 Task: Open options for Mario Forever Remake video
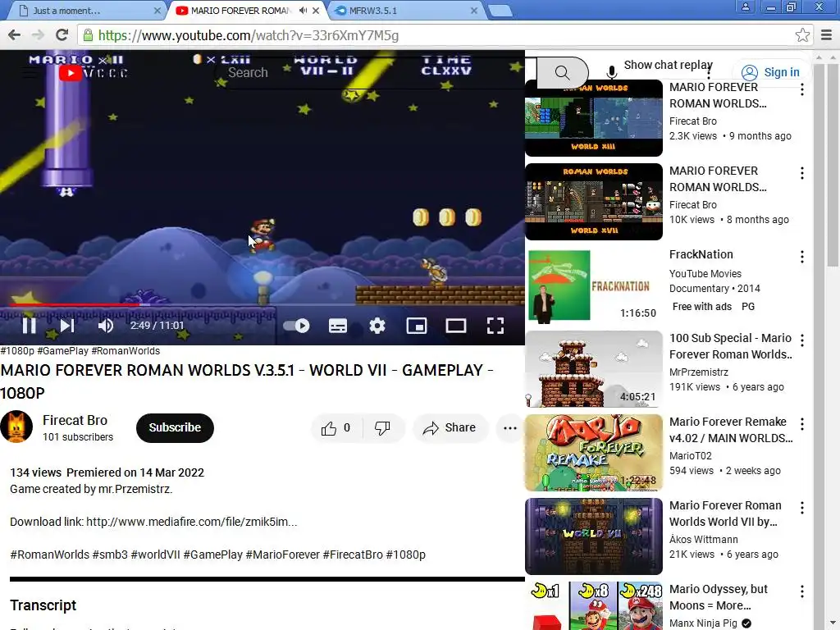802,424
